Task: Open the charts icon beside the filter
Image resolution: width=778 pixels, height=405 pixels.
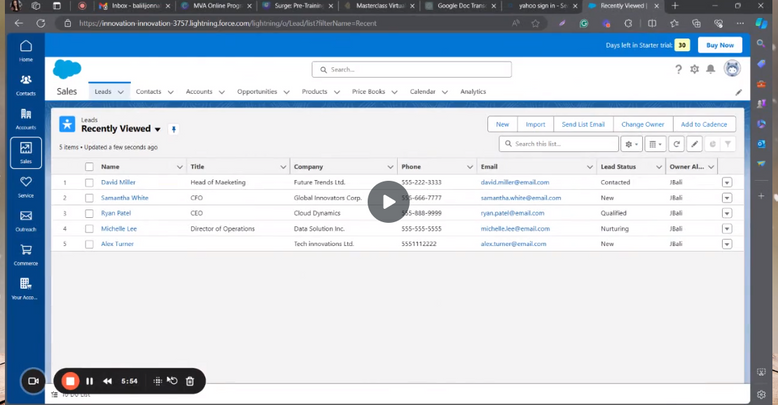Action: 713,144
